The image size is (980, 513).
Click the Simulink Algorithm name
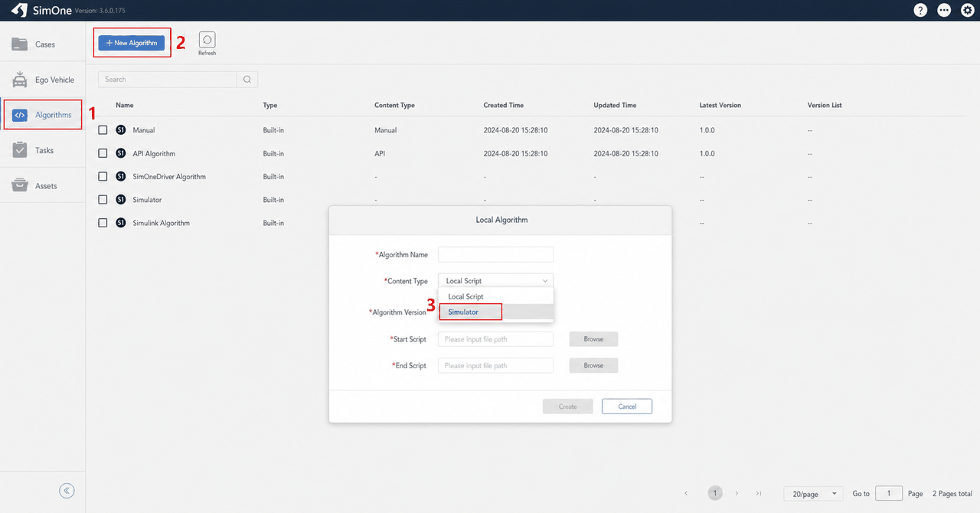[162, 223]
